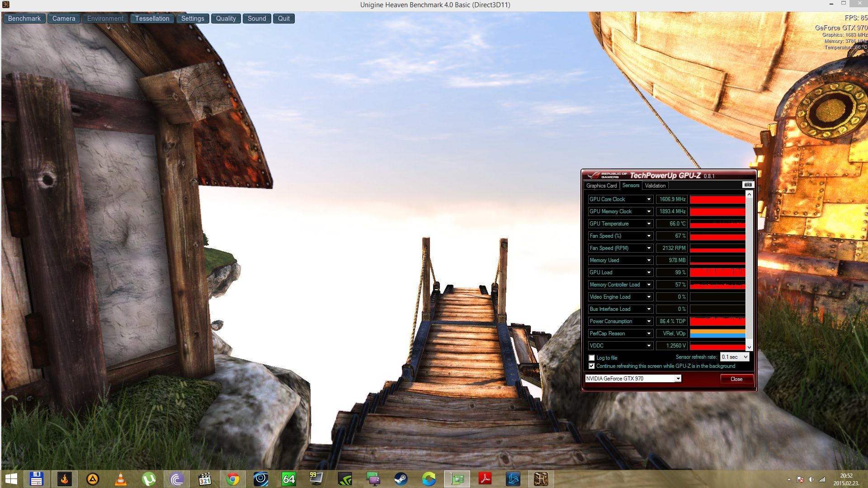Click the Environment menu button
Screen dimensions: 868x488
pos(105,19)
